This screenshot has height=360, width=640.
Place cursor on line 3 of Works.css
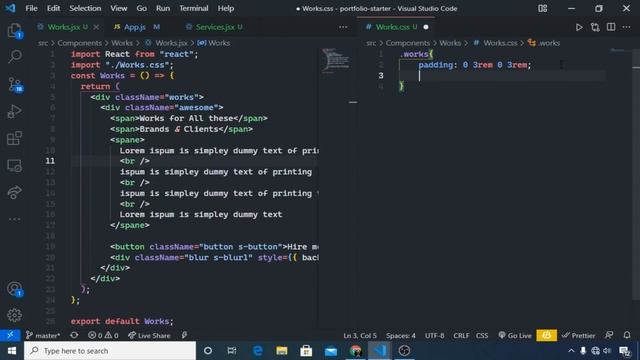click(x=502, y=76)
